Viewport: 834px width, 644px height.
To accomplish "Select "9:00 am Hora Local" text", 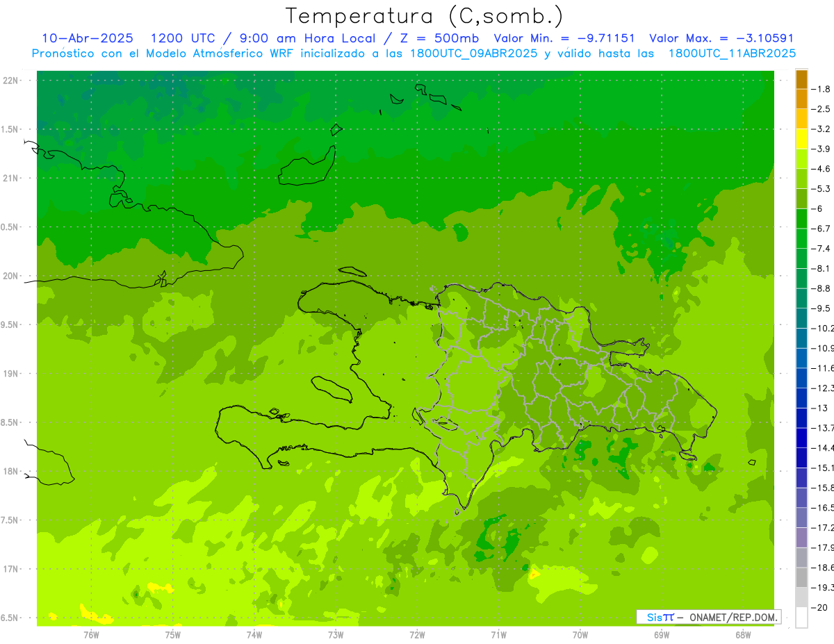I will [x=309, y=39].
